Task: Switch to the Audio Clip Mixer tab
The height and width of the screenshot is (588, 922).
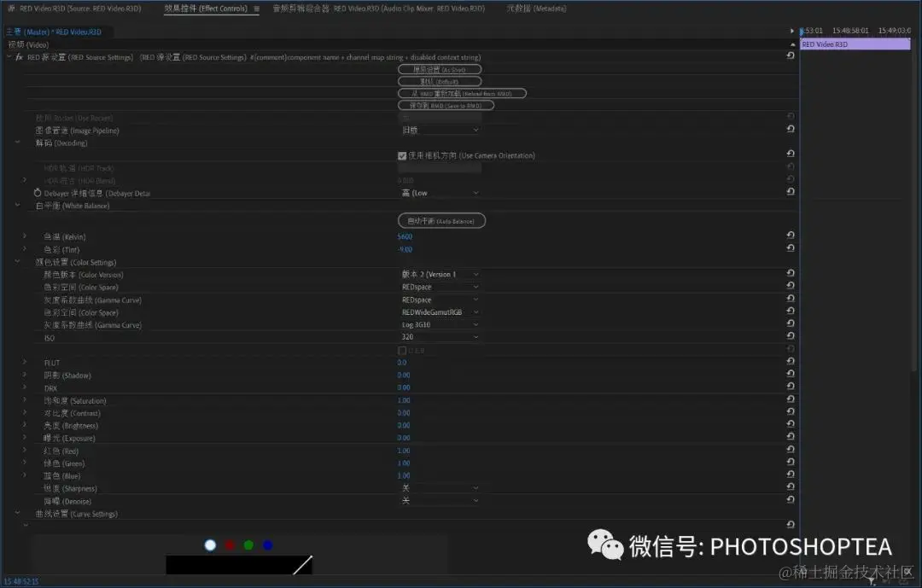Action: point(379,9)
